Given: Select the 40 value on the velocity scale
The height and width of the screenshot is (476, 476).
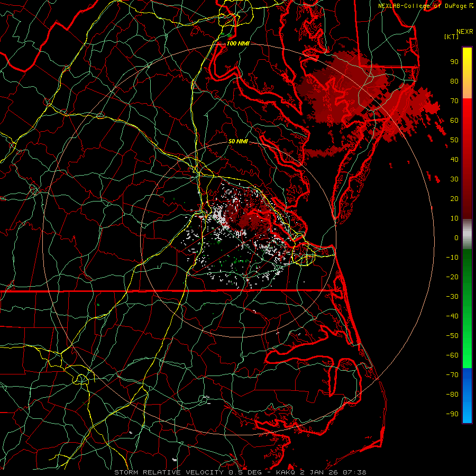Looking at the screenshot, I should 454,160.
